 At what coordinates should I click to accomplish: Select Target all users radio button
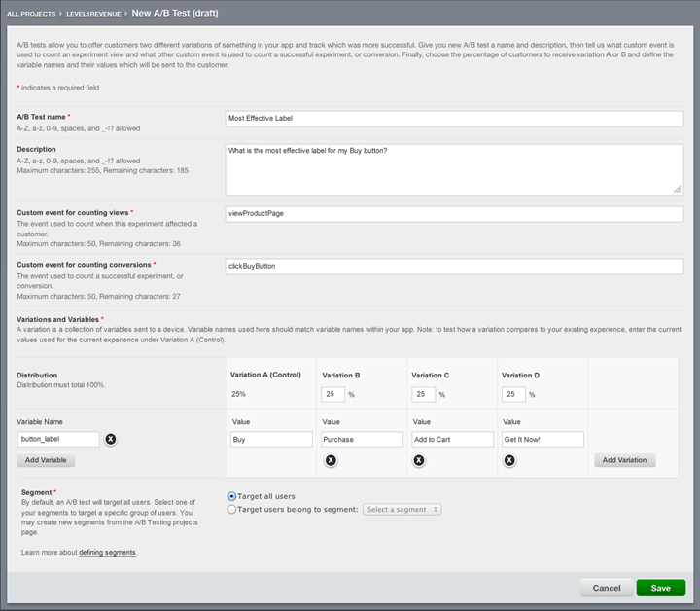coord(231,496)
